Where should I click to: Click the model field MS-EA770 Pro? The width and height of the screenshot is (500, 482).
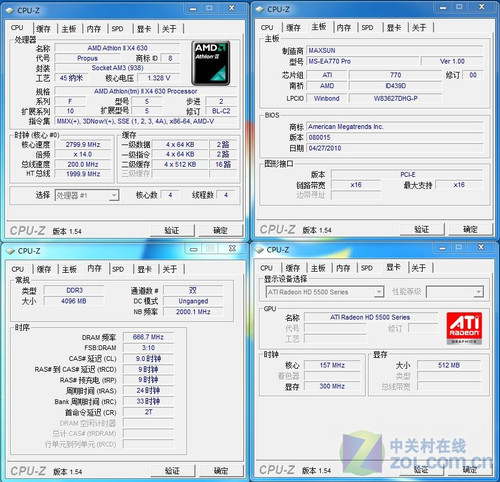pyautogui.click(x=362, y=61)
